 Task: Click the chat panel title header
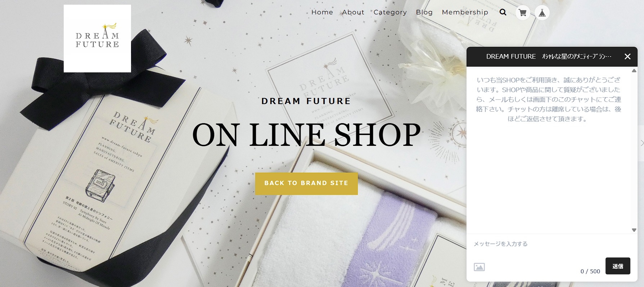click(549, 57)
